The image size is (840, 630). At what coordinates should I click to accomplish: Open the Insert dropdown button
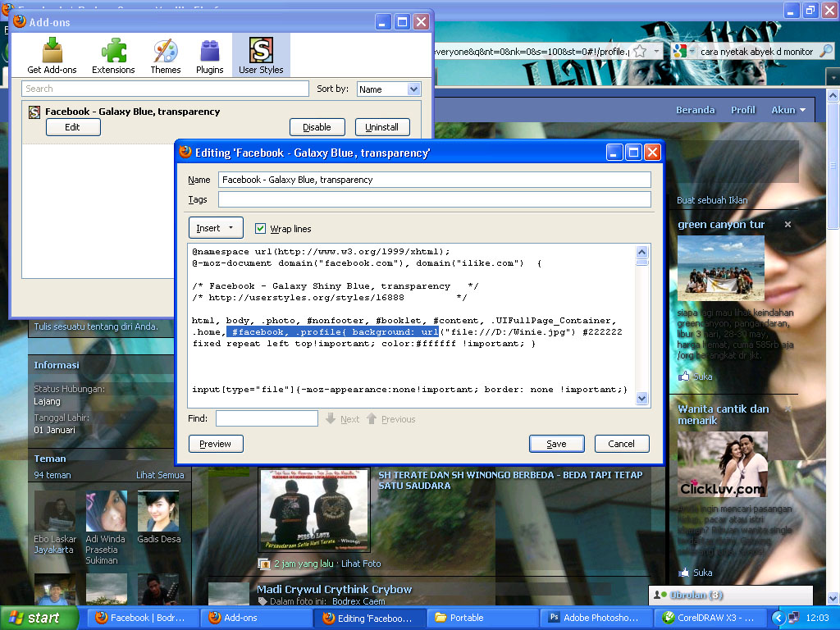(216, 228)
